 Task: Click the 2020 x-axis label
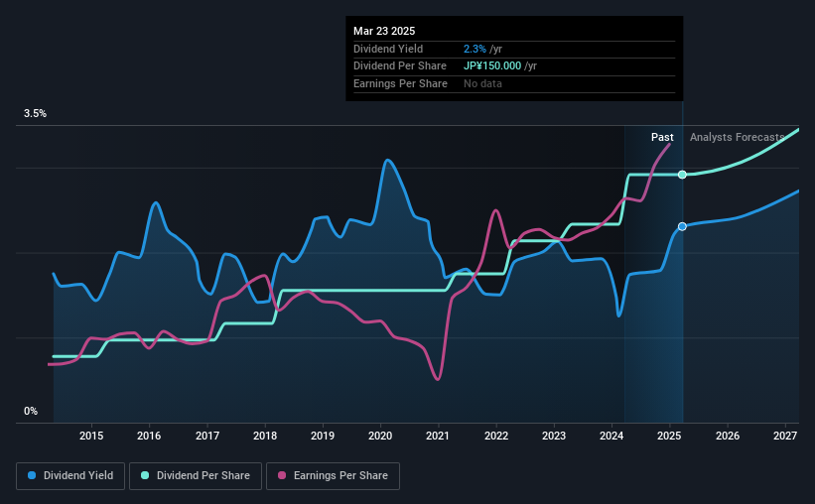380,436
